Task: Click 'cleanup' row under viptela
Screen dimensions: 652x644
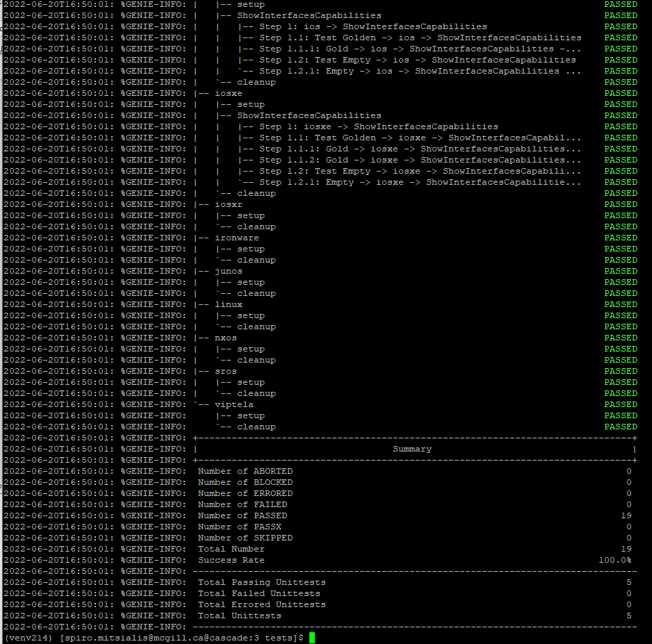Action: (256, 427)
